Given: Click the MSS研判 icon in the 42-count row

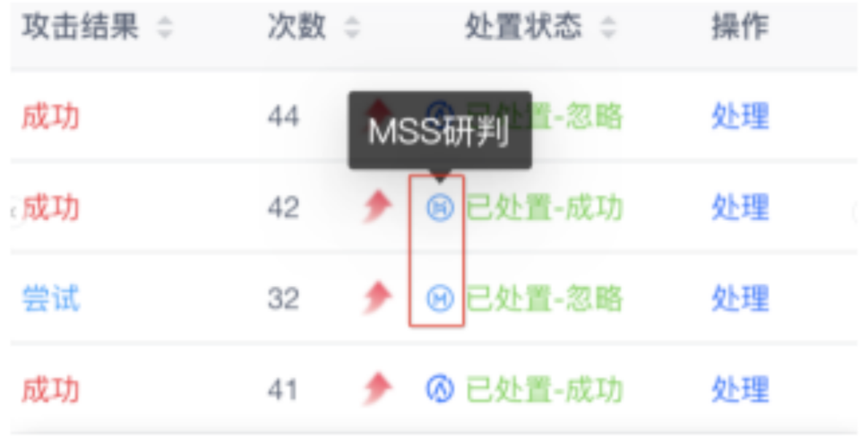Looking at the screenshot, I should [x=440, y=208].
